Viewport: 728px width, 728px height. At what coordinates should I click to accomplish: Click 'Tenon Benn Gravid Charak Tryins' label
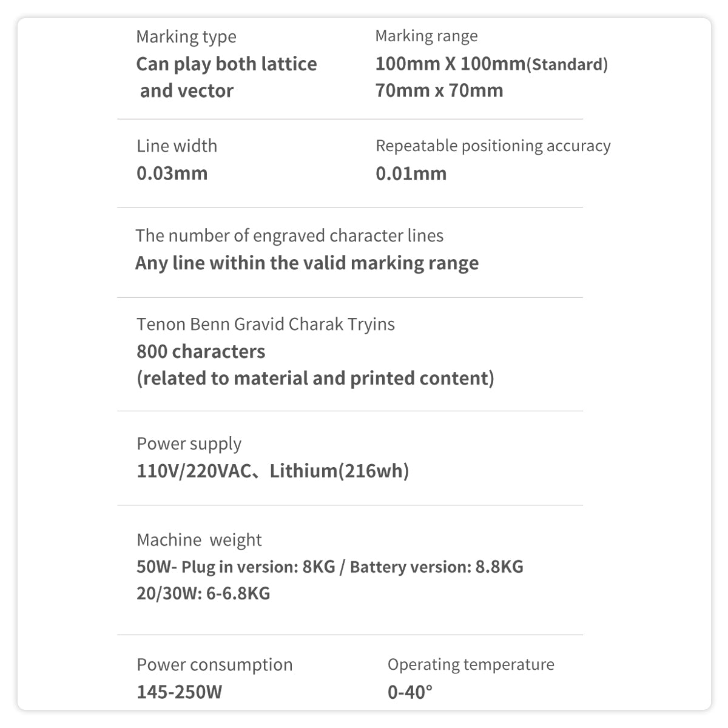point(266,325)
